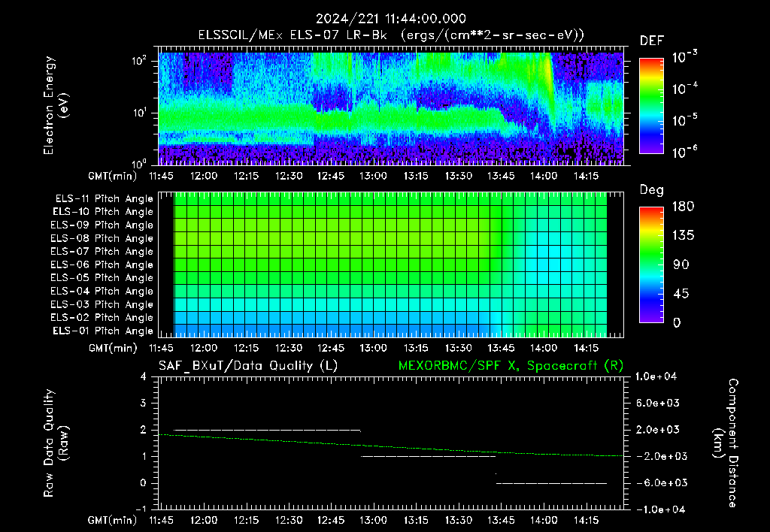The width and height of the screenshot is (770, 532).
Task: Click the SAF_BXuT/Data Quality (L) label
Action: pyautogui.click(x=248, y=366)
